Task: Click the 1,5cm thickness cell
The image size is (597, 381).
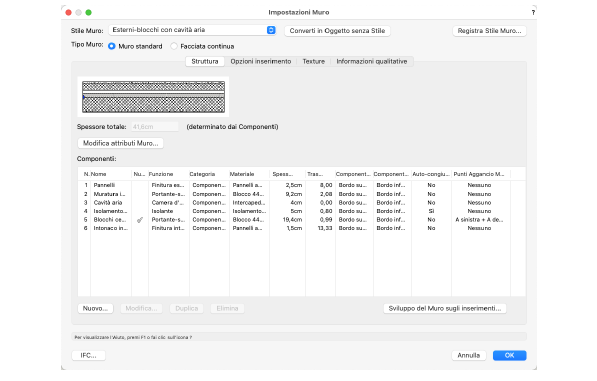Action: [294, 228]
